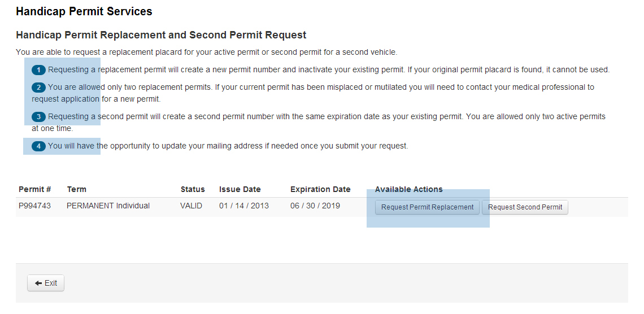This screenshot has width=644, height=314.
Task: Select the Term column header
Action: point(77,190)
